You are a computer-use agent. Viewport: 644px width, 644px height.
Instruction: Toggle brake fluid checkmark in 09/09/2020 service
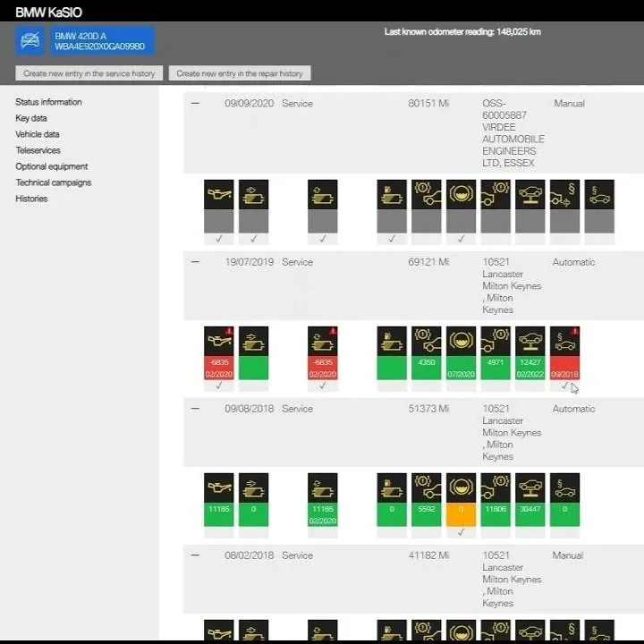click(461, 239)
